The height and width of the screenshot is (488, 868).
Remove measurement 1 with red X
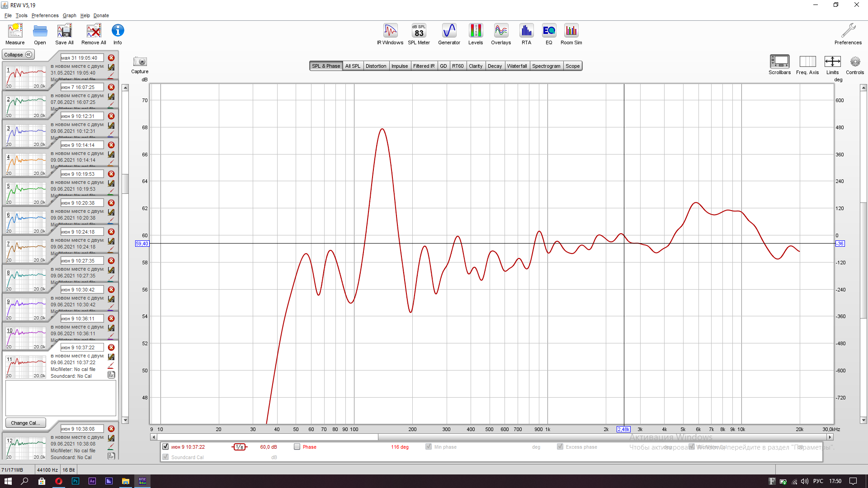tap(111, 58)
